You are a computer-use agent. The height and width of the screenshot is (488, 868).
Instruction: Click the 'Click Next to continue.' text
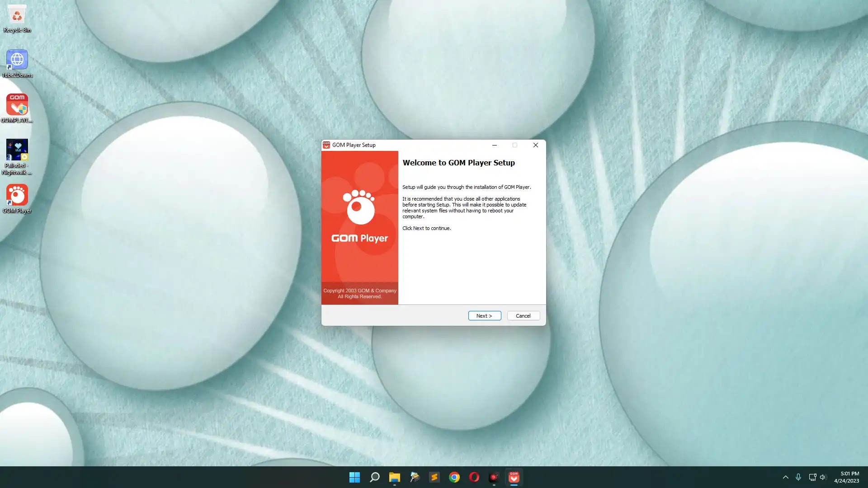pyautogui.click(x=426, y=228)
